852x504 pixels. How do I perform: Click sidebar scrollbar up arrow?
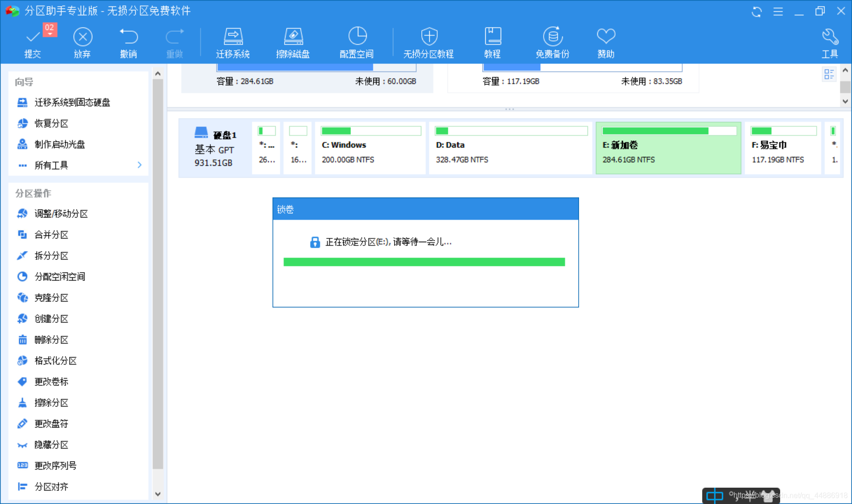tap(158, 74)
